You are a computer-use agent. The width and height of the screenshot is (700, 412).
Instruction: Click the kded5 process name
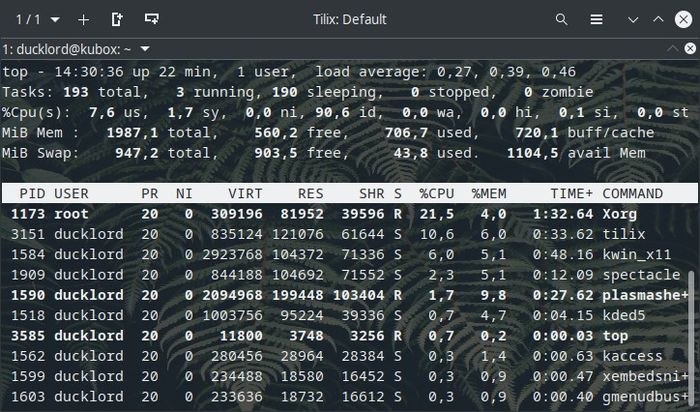[x=624, y=316]
